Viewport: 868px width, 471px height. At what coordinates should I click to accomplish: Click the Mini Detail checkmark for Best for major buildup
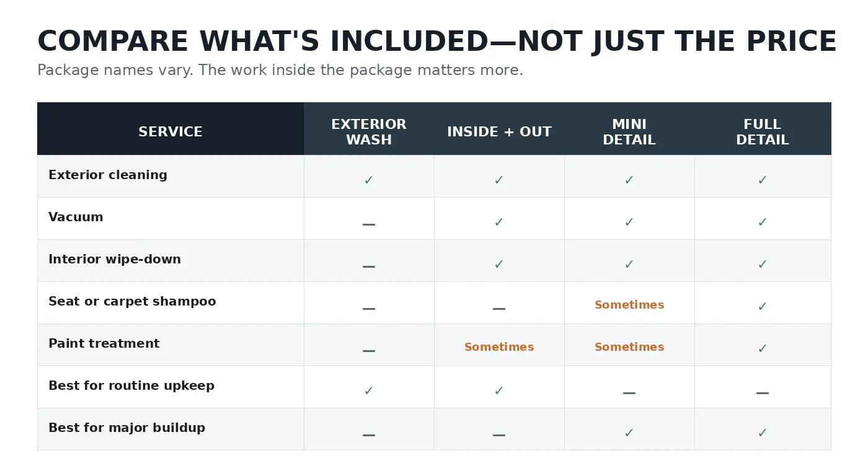(629, 433)
